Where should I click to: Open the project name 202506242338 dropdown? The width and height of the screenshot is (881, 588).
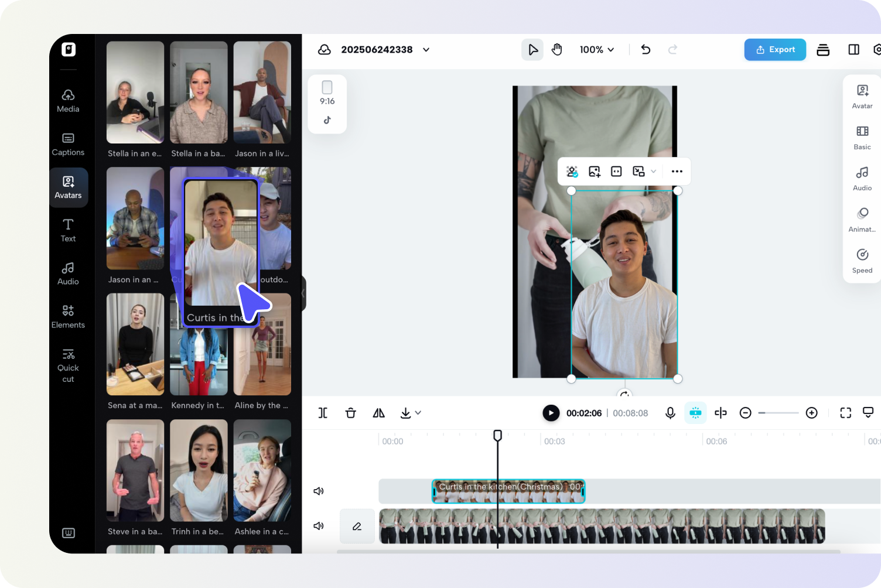[x=425, y=50]
